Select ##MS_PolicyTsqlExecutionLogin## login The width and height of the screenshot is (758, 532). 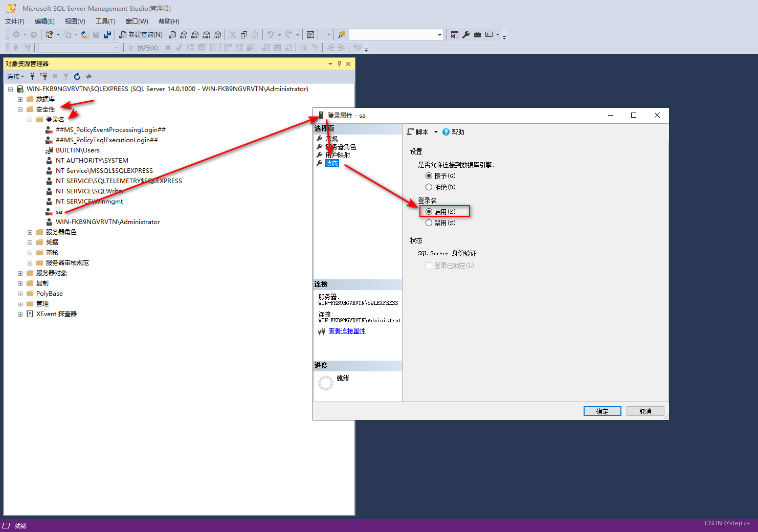click(107, 140)
